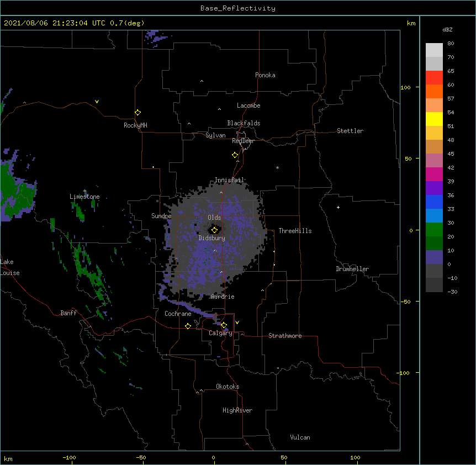The image size is (476, 465).
Task: Click the Cochrane city label
Action: tap(178, 314)
